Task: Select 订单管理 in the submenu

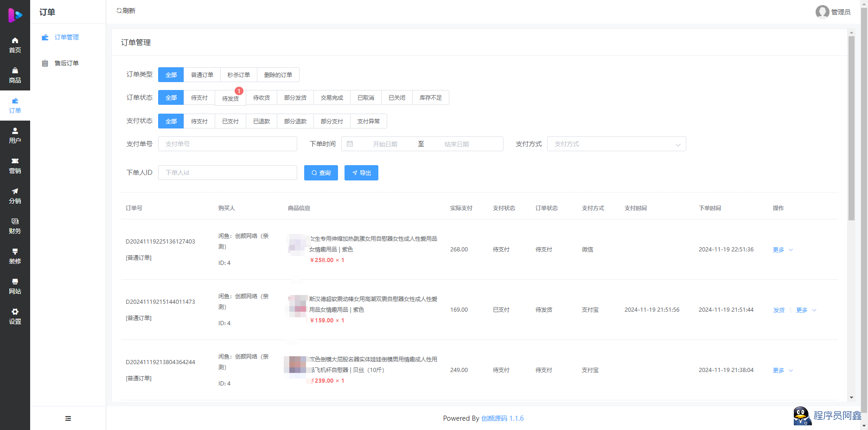Action: 66,37
